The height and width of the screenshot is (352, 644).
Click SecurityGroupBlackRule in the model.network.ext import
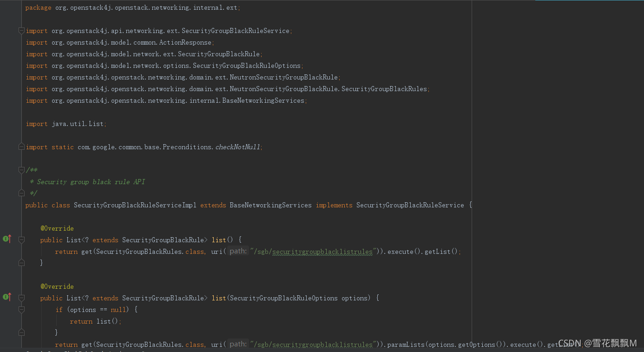pos(219,54)
